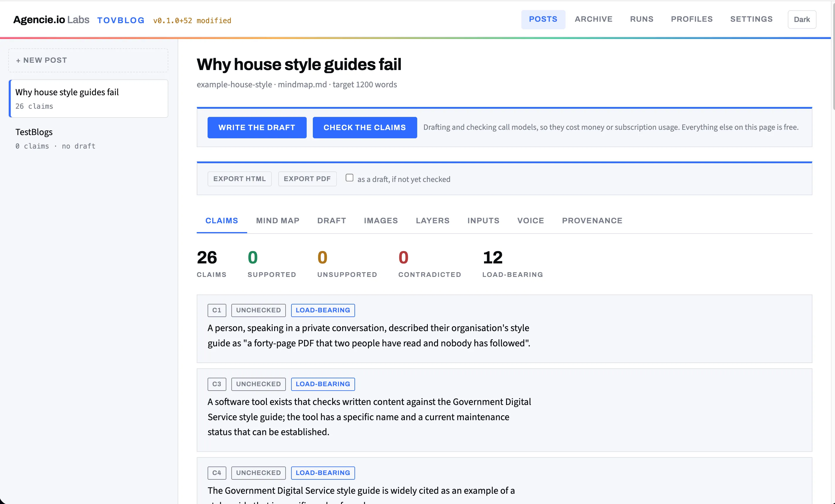Click the version label v0.1.0+52 modified

pyautogui.click(x=192, y=21)
